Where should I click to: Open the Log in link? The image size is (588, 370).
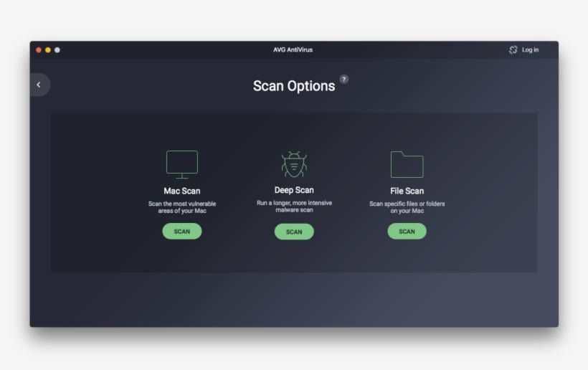tap(530, 50)
